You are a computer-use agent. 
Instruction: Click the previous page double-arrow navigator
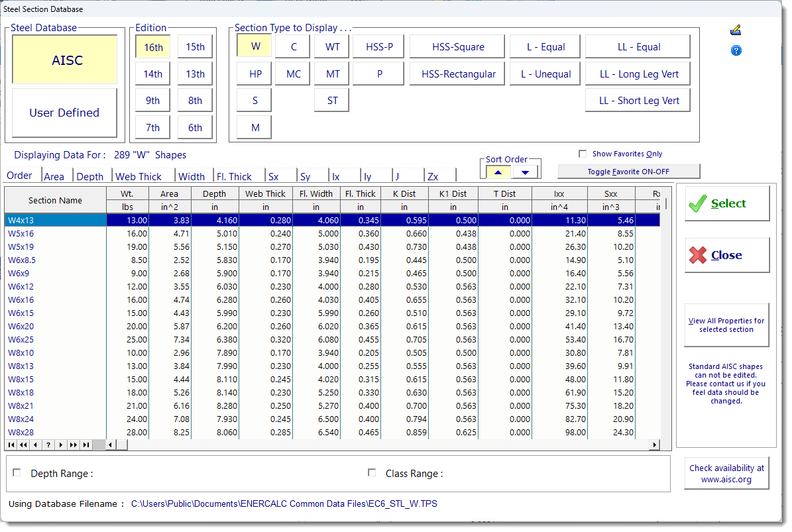tap(23, 445)
